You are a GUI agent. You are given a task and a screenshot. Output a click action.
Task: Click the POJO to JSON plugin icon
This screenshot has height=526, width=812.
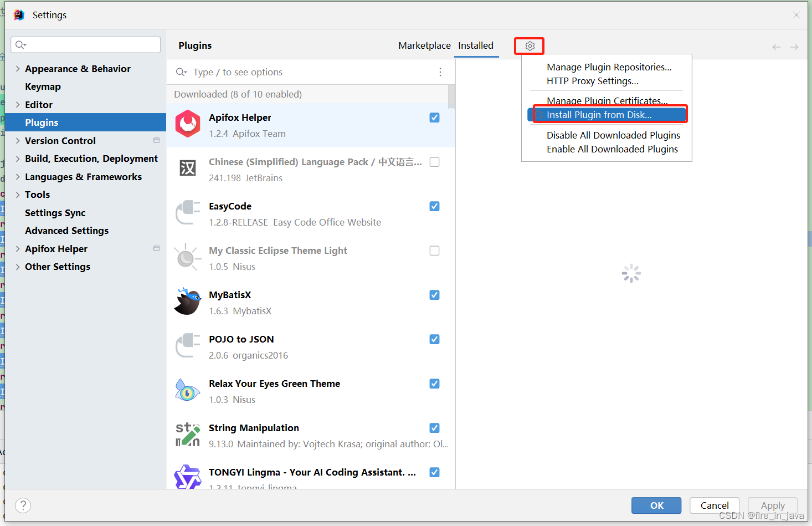coord(188,346)
